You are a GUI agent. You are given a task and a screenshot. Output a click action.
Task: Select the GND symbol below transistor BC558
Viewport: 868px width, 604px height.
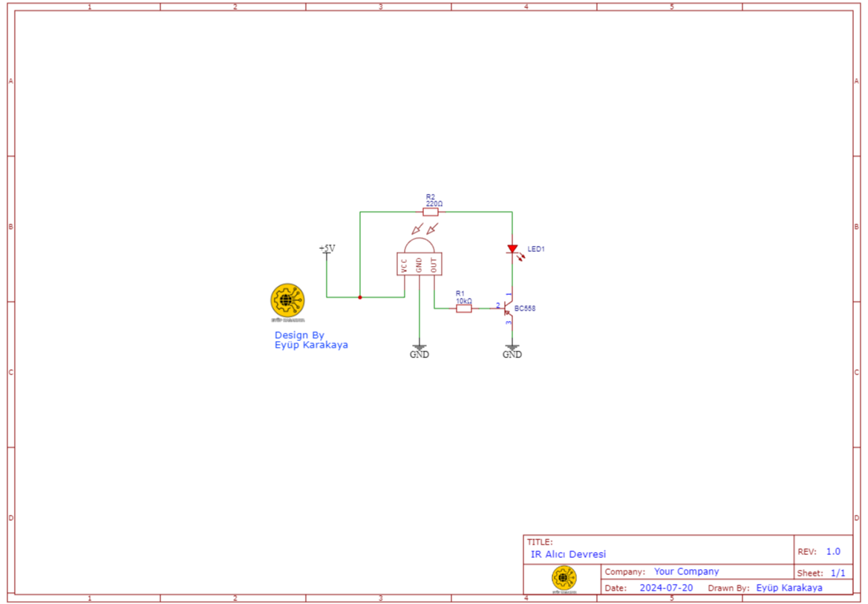point(512,346)
